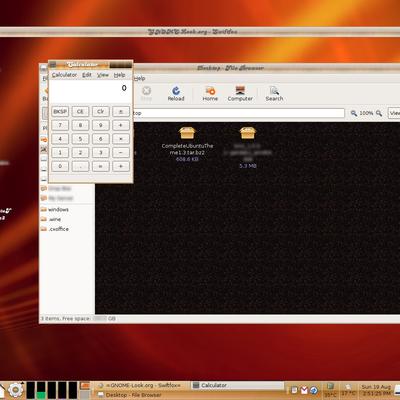The image size is (400, 400).
Task: Click the multiply key beside digit 6
Action: tap(121, 139)
